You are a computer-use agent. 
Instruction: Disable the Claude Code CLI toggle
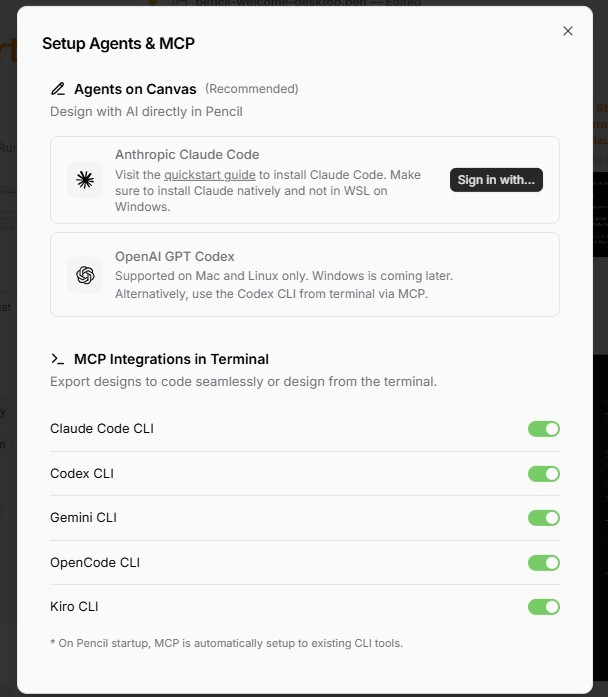pyautogui.click(x=544, y=429)
